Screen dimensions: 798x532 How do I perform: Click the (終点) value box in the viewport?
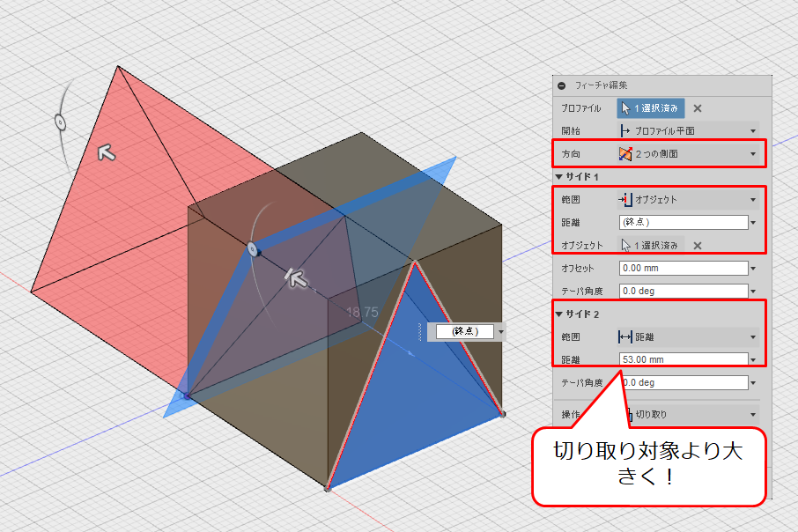[465, 331]
